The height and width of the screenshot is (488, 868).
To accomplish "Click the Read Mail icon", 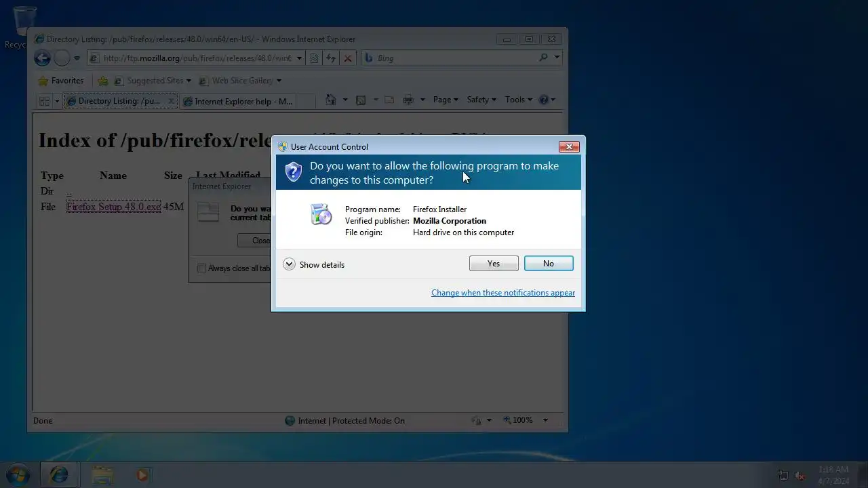I will (x=389, y=100).
